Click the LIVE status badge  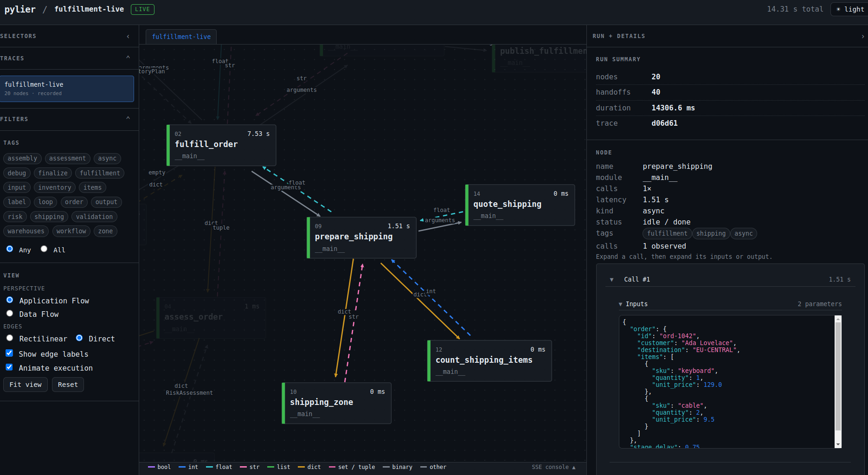click(x=142, y=9)
